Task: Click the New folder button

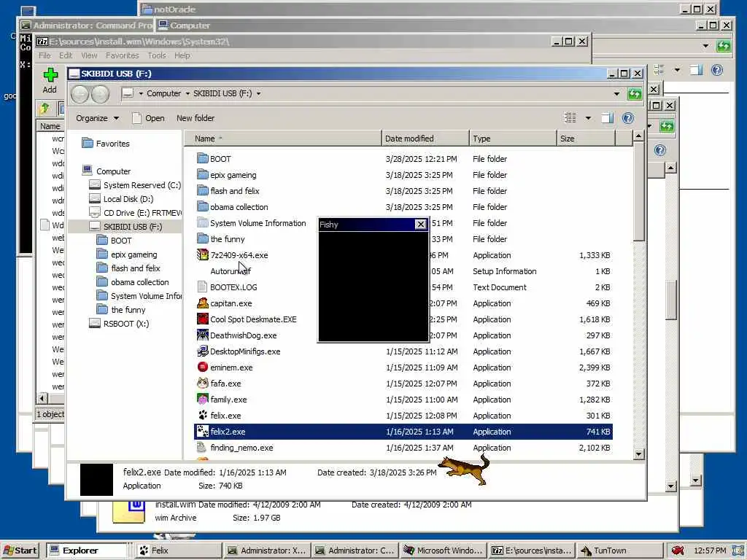Action: click(196, 118)
